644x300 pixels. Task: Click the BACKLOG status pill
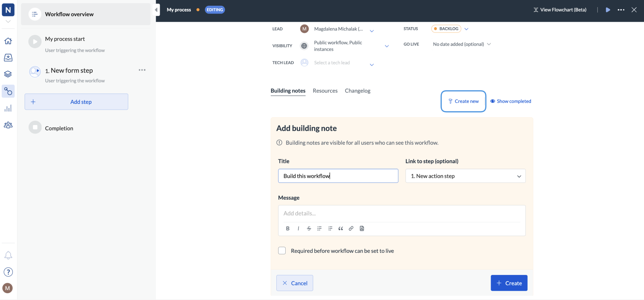[x=446, y=29]
